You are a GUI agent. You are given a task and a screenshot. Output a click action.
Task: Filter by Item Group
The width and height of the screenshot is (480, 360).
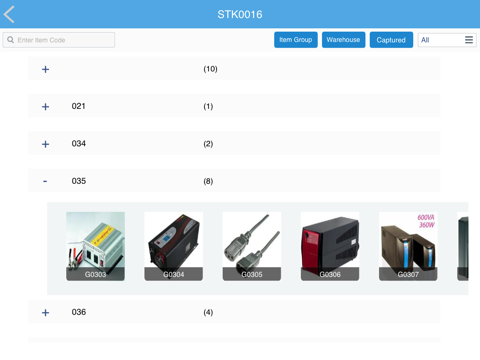pyautogui.click(x=296, y=40)
